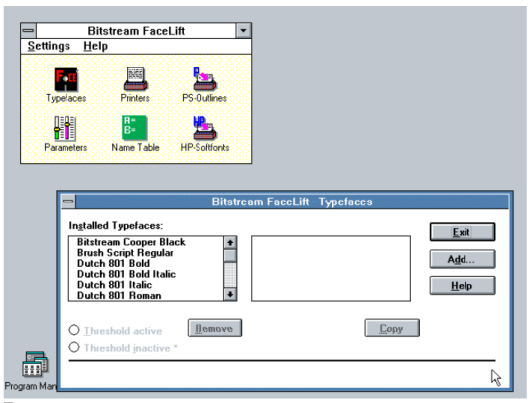
Task: Select Dutch 801 Italic typeface
Action: pyautogui.click(x=146, y=285)
